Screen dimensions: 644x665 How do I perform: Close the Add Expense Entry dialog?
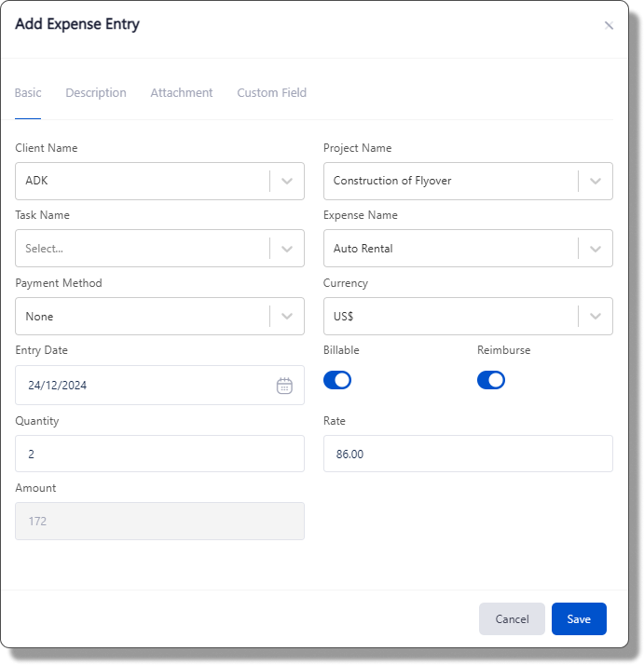[609, 26]
